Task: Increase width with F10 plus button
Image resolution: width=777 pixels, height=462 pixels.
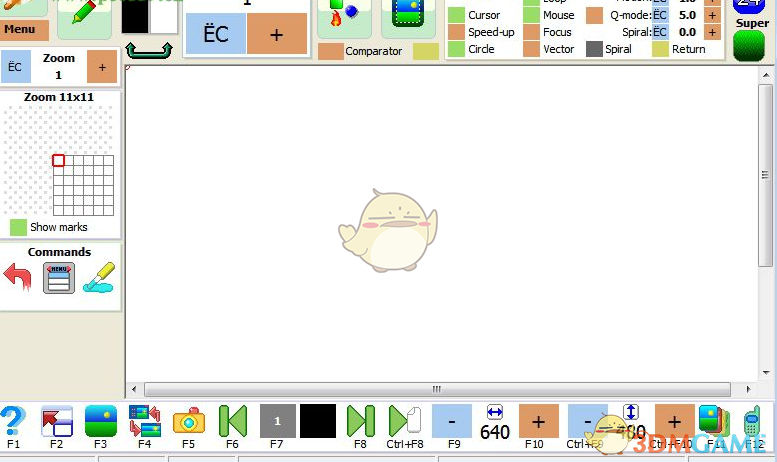Action: (539, 421)
